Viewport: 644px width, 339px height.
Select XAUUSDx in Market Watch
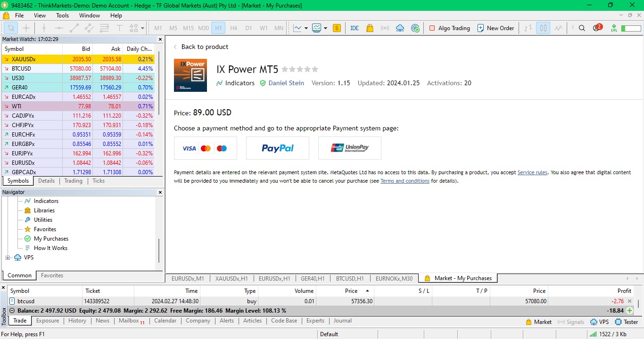click(78, 59)
